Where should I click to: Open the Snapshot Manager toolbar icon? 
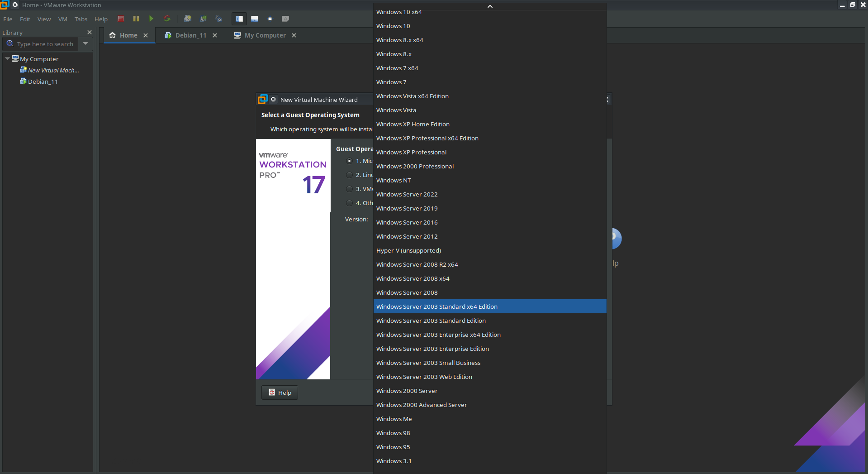click(x=219, y=19)
